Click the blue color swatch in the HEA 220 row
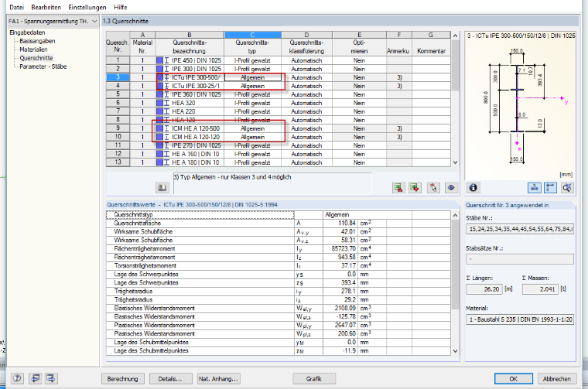Screen dimensions: 588x389 [x=159, y=111]
